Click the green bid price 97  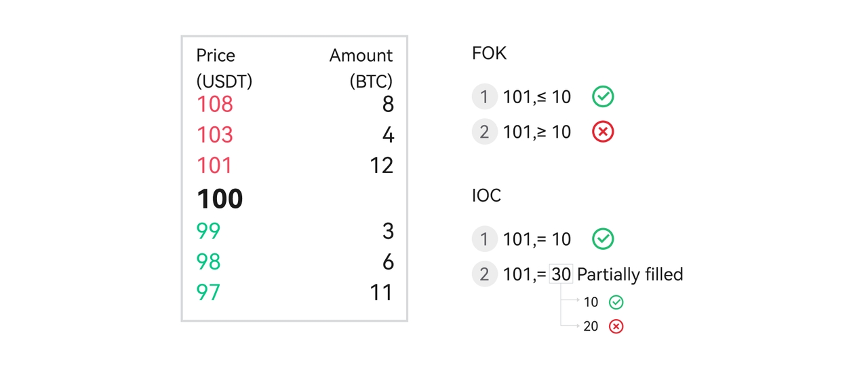pos(209,293)
